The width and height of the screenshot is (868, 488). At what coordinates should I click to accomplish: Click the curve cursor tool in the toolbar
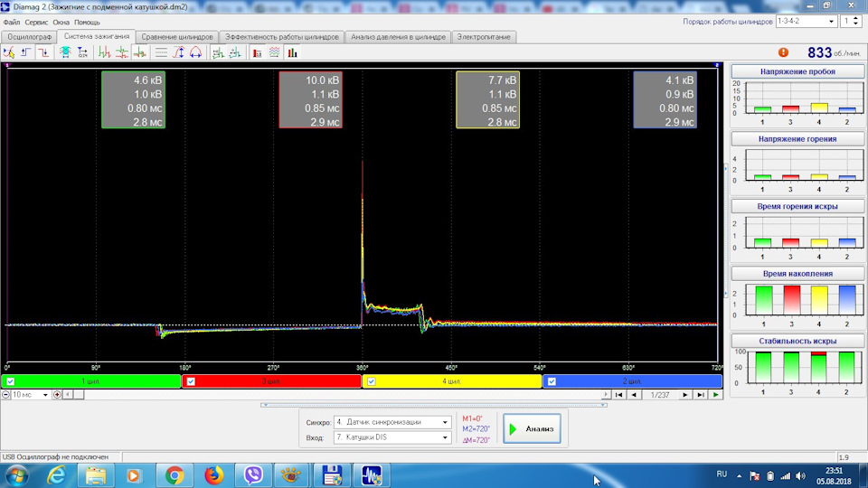tap(9, 52)
